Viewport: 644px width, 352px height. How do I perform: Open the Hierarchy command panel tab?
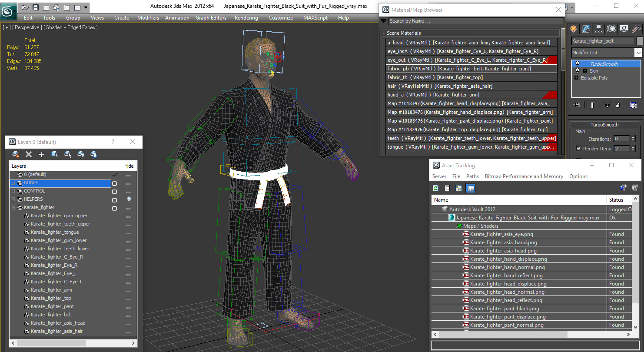pos(599,29)
